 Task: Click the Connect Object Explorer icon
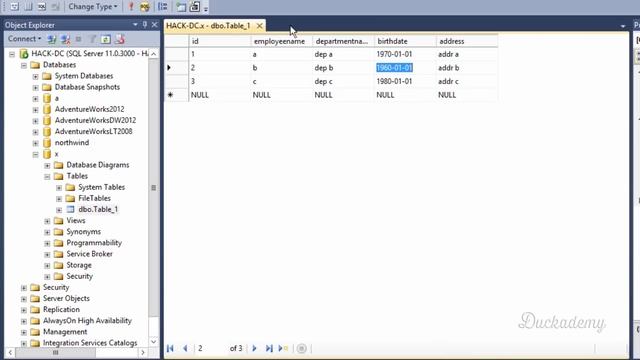pyautogui.click(x=51, y=39)
